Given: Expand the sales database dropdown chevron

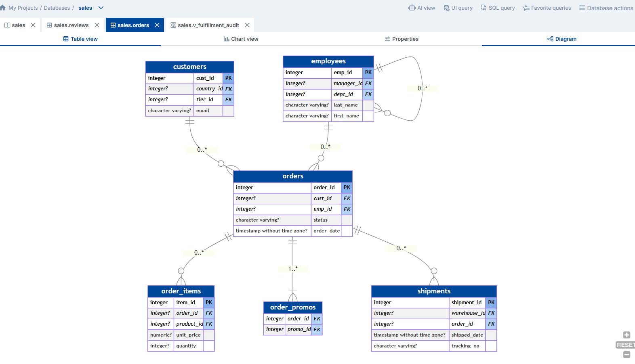Looking at the screenshot, I should click(101, 8).
